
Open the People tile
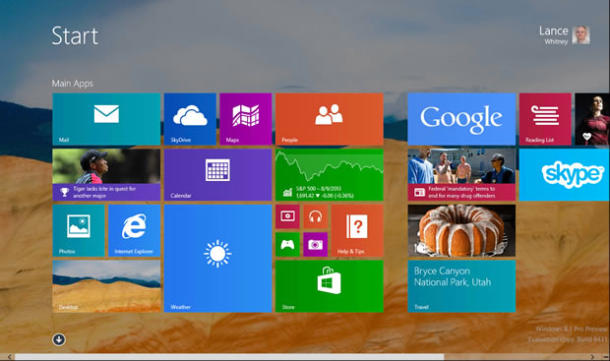329,119
